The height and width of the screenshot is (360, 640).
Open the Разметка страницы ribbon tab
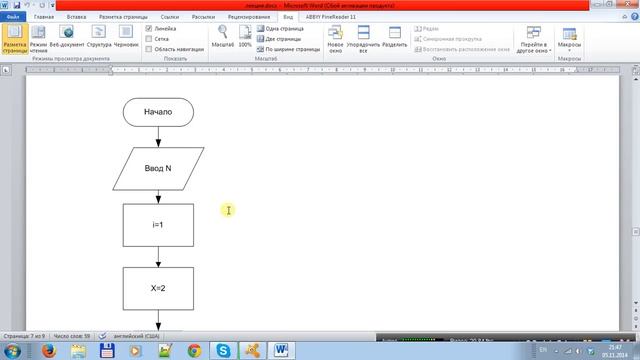pyautogui.click(x=123, y=17)
